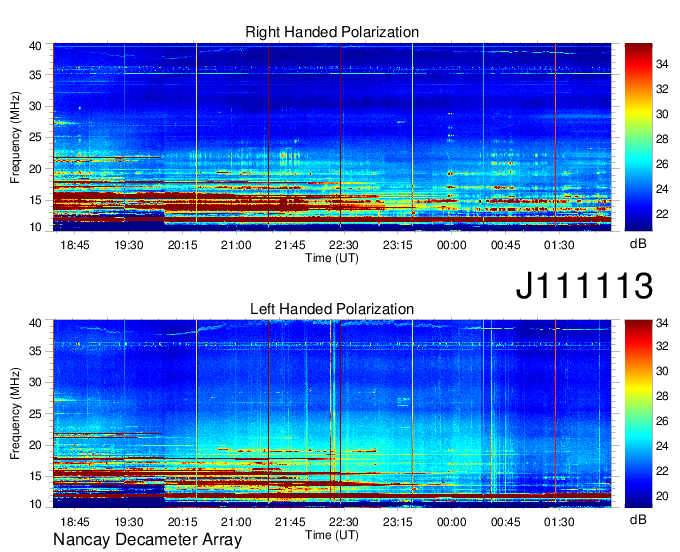
Task: Click the 22 value on top color bar scale
Action: [x=662, y=214]
